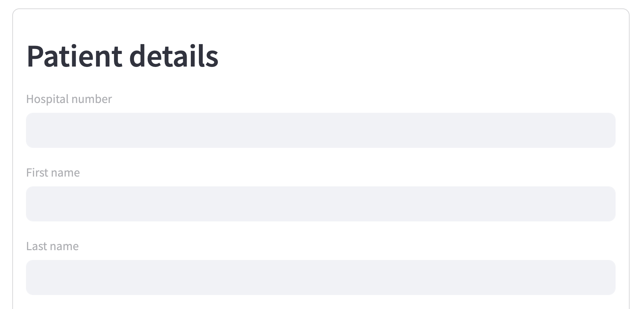644x309 pixels.
Task: Click the "Patient details" heading
Action: point(122,56)
